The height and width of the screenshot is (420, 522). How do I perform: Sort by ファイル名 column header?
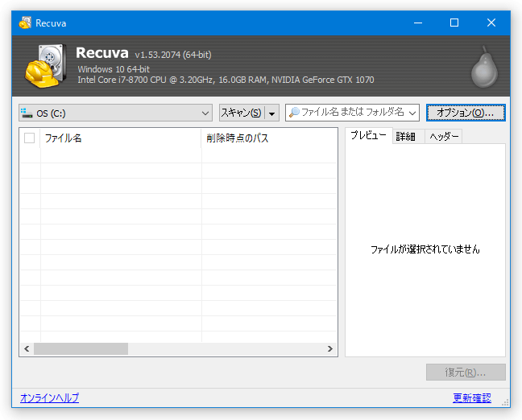point(121,138)
